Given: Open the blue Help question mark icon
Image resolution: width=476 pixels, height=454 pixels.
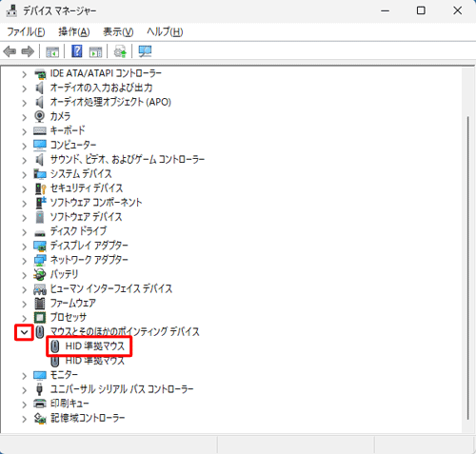Looking at the screenshot, I should tap(77, 51).
